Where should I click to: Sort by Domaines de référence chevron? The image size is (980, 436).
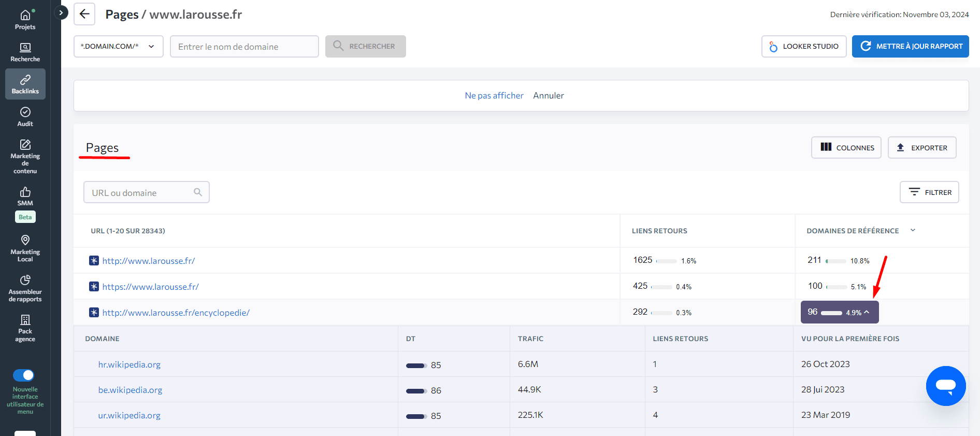pos(913,230)
